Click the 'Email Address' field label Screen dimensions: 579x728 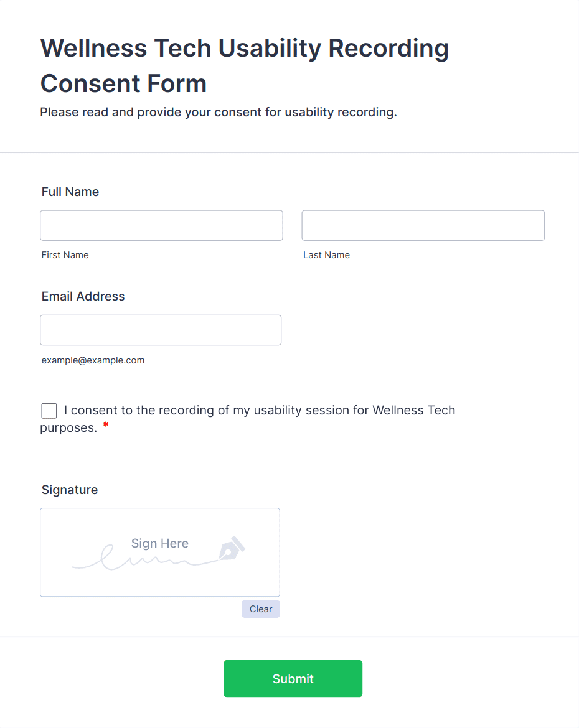83,296
